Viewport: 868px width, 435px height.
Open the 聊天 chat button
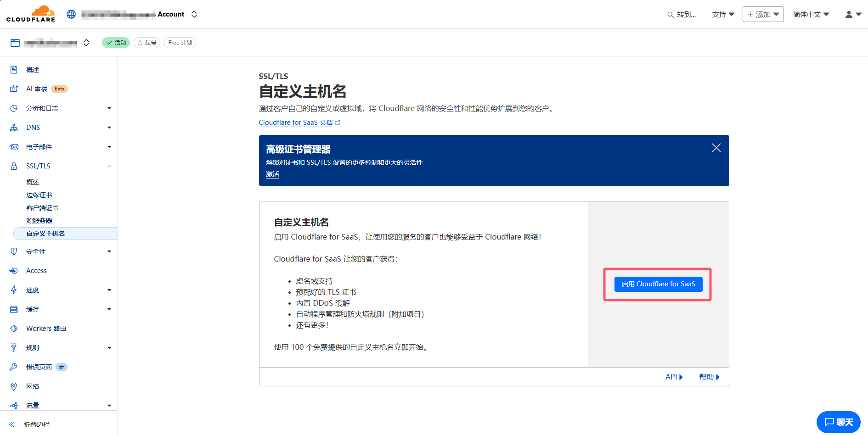pyautogui.click(x=839, y=422)
